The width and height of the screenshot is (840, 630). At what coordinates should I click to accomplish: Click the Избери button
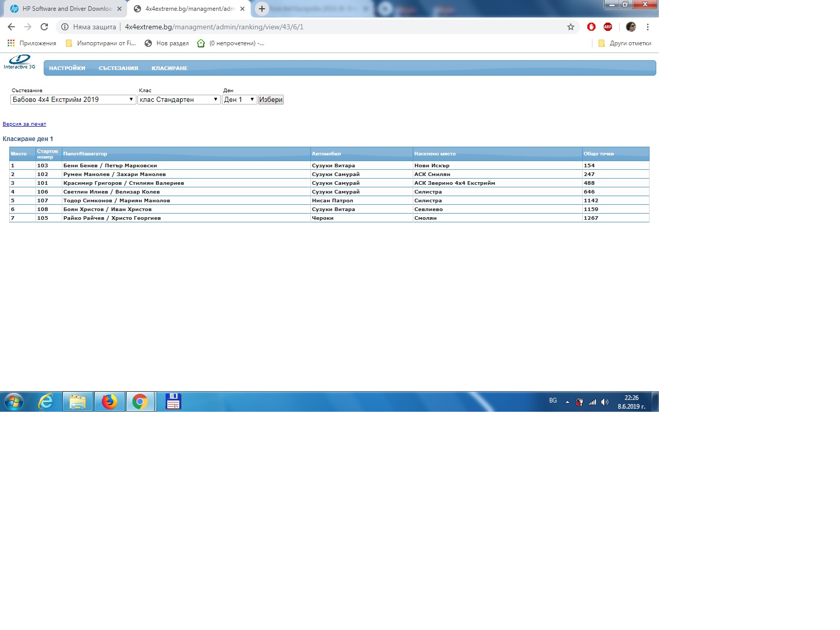coord(271,100)
